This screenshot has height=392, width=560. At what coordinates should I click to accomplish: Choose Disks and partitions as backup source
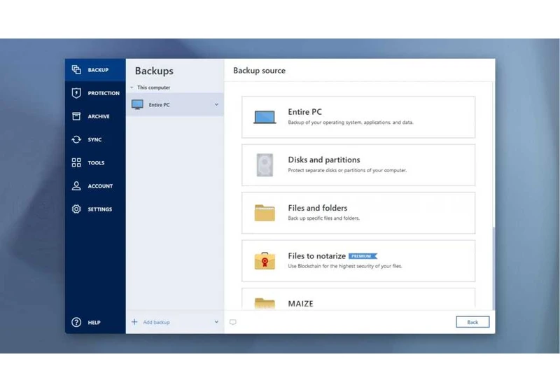click(x=358, y=165)
